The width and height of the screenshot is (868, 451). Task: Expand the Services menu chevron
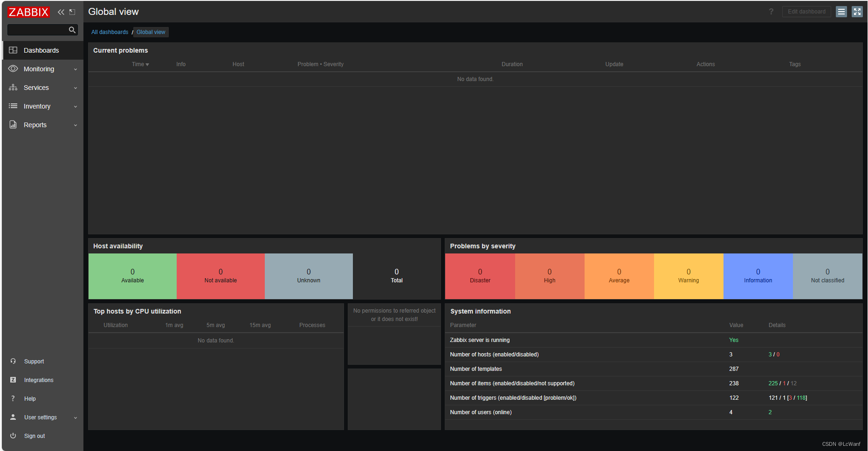tap(76, 88)
